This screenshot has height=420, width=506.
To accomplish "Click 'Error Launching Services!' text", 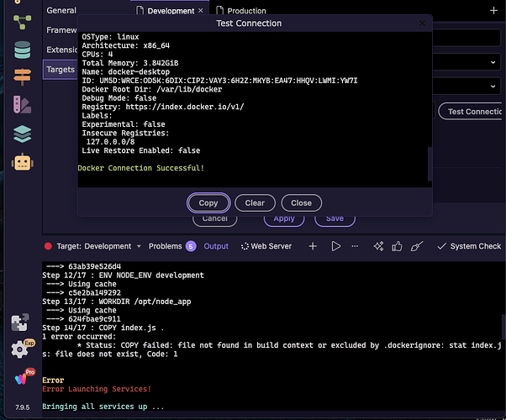I will click(x=97, y=389).
